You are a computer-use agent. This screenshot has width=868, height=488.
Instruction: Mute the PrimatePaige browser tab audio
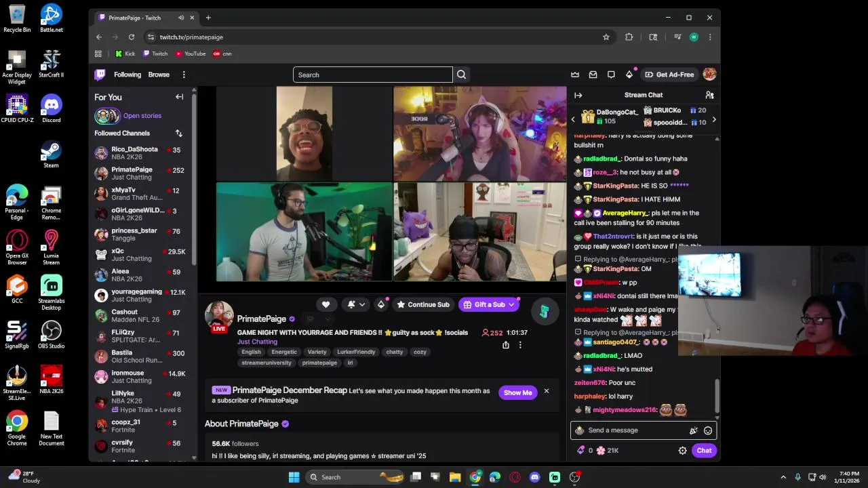(x=180, y=18)
